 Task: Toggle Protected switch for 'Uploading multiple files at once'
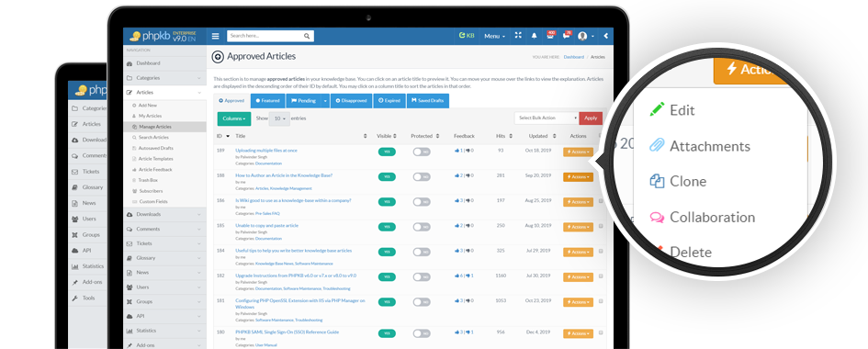[x=422, y=152]
